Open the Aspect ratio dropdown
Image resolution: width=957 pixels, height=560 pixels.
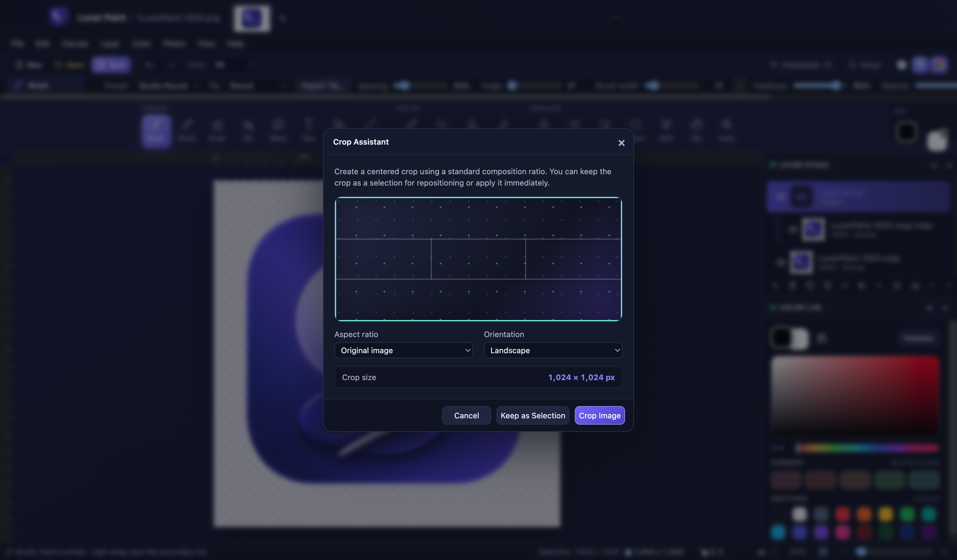[x=403, y=350]
